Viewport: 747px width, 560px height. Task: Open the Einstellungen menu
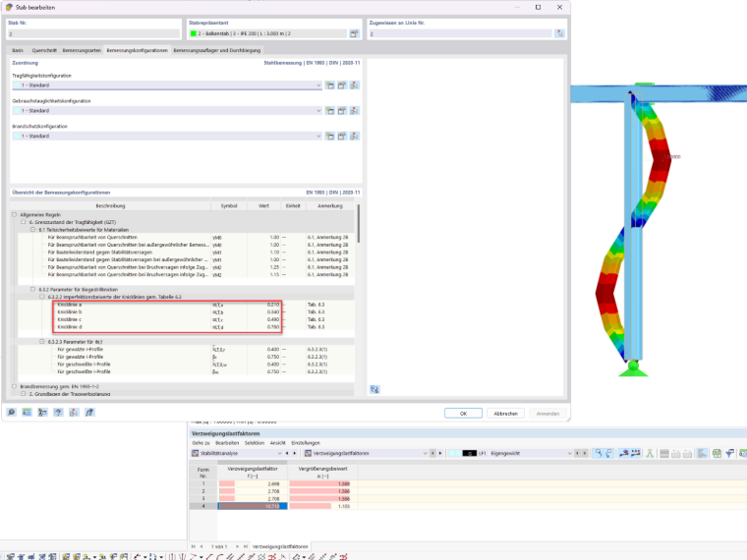pos(306,443)
